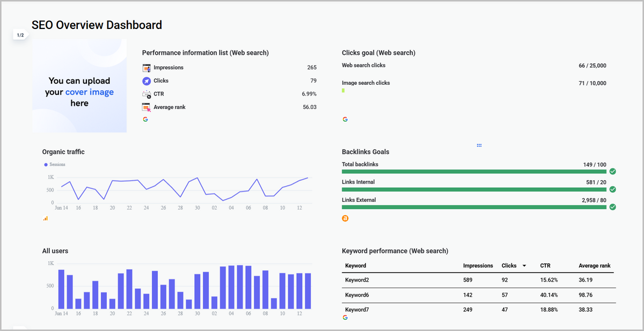644x331 pixels.
Task: Click the checkmark beside Total backlinks
Action: click(612, 171)
